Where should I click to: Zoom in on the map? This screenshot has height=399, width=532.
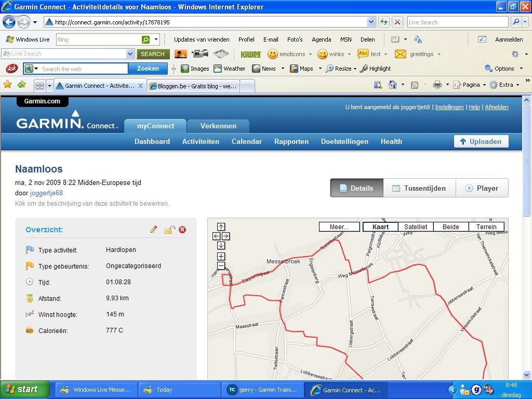tap(221, 256)
